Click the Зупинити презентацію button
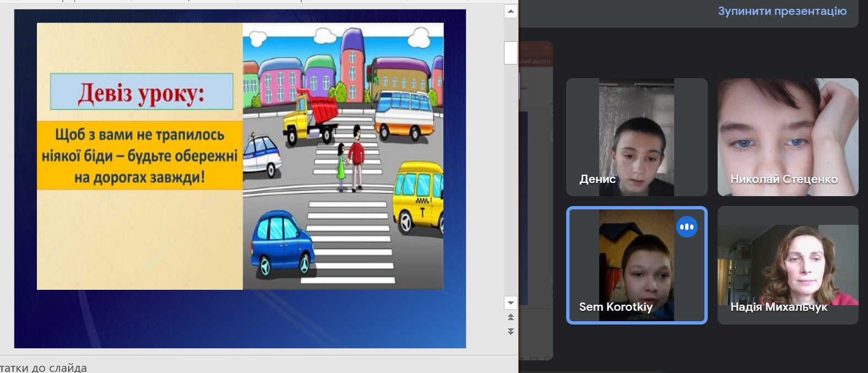Viewport: 868px width, 373px height. (x=782, y=11)
